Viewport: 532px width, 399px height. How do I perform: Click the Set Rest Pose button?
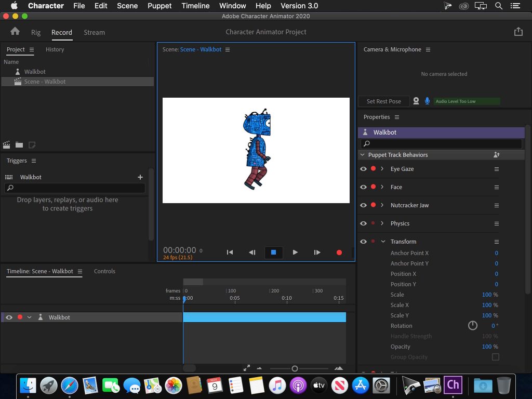click(383, 101)
